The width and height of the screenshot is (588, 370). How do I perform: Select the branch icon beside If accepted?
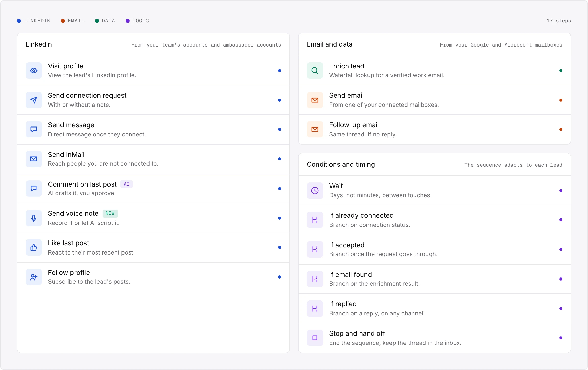tap(315, 249)
